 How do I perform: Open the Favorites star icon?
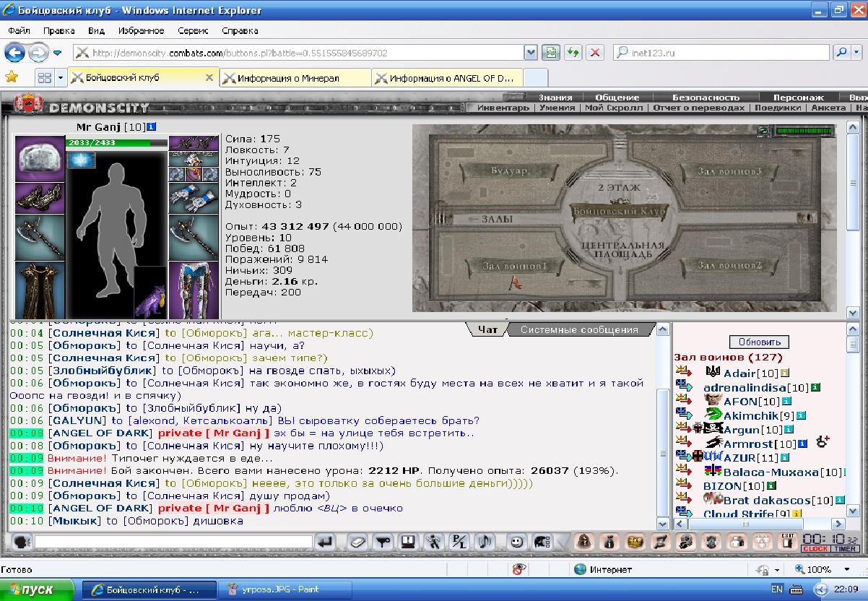[12, 77]
